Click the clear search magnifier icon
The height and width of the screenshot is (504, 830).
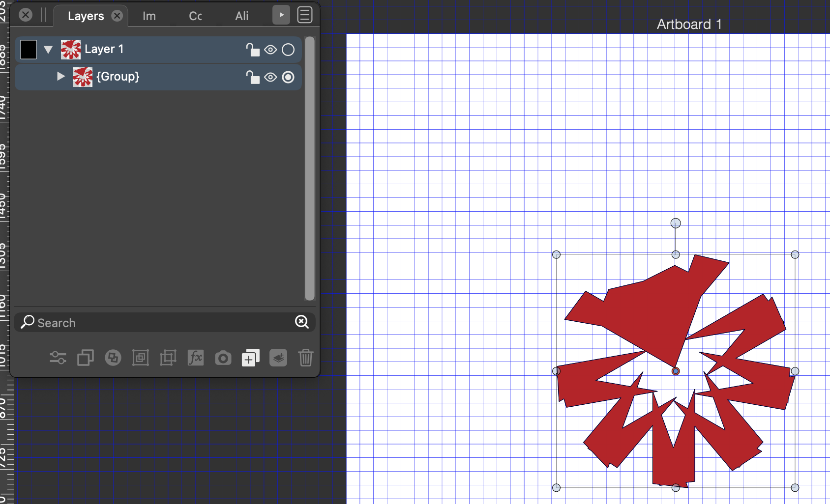pos(301,322)
